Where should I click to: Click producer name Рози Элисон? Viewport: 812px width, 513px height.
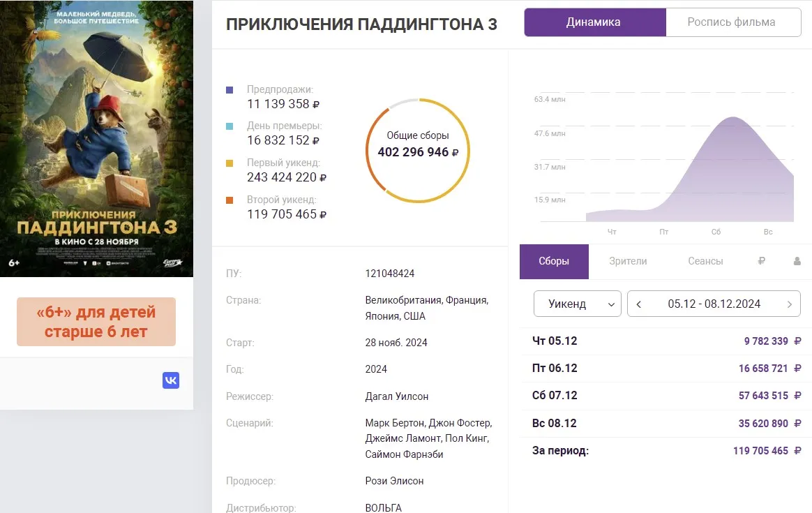pos(394,481)
